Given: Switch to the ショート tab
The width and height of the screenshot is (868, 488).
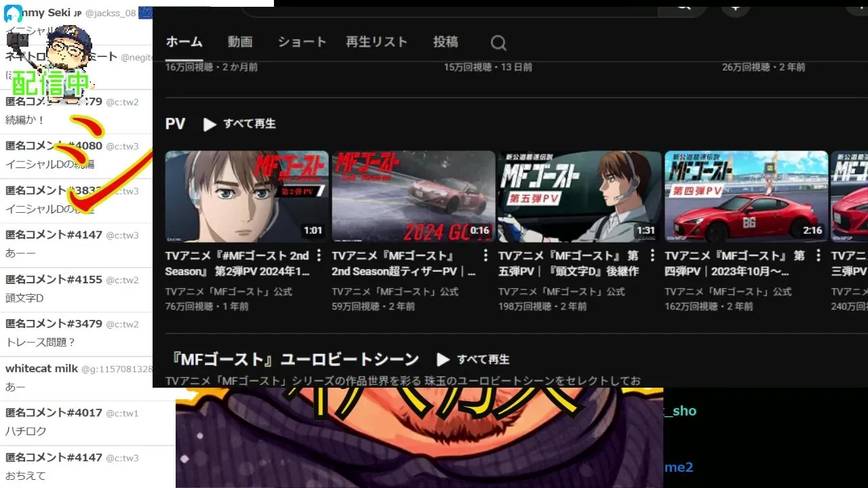Looking at the screenshot, I should [x=302, y=42].
